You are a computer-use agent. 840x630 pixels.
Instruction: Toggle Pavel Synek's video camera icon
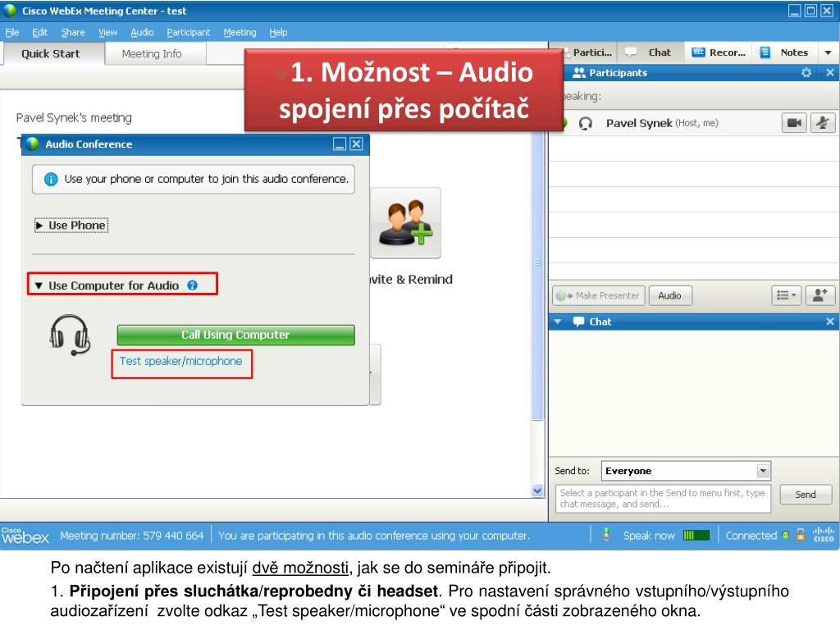pos(794,123)
